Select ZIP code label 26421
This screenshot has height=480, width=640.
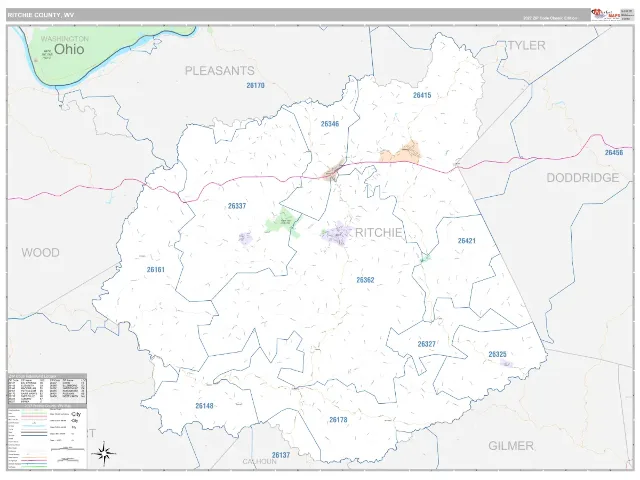pos(467,240)
